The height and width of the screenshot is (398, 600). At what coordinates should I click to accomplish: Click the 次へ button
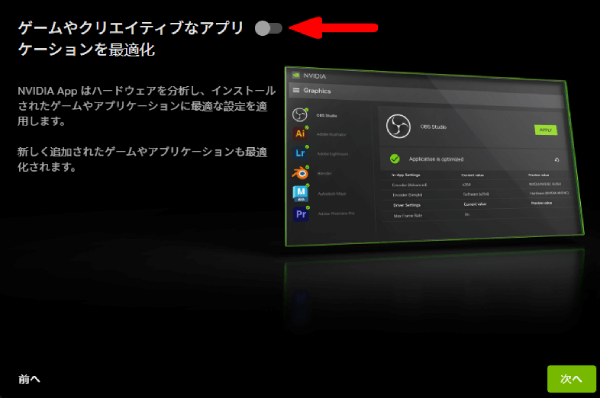click(x=571, y=379)
